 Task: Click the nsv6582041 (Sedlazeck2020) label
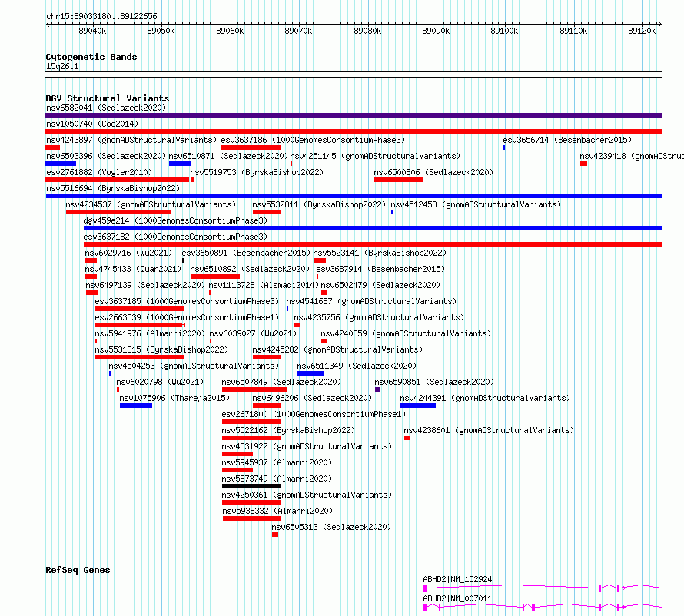[x=106, y=108]
